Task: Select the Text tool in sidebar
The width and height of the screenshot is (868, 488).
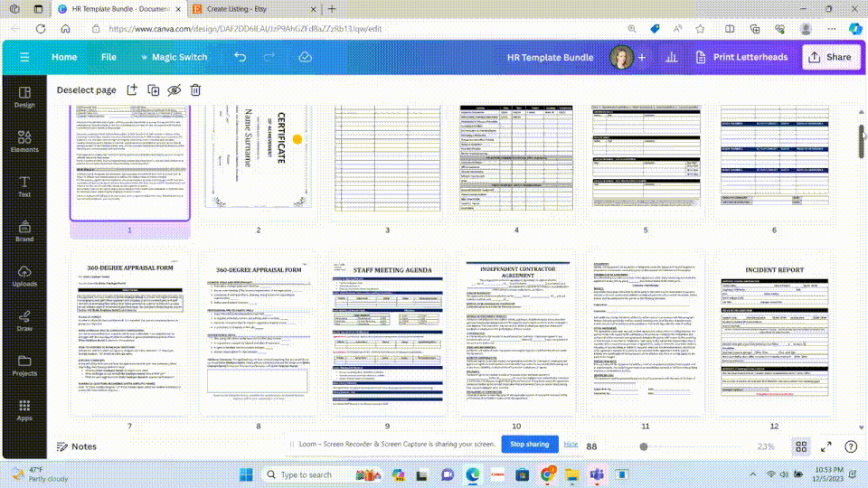Action: [x=24, y=185]
